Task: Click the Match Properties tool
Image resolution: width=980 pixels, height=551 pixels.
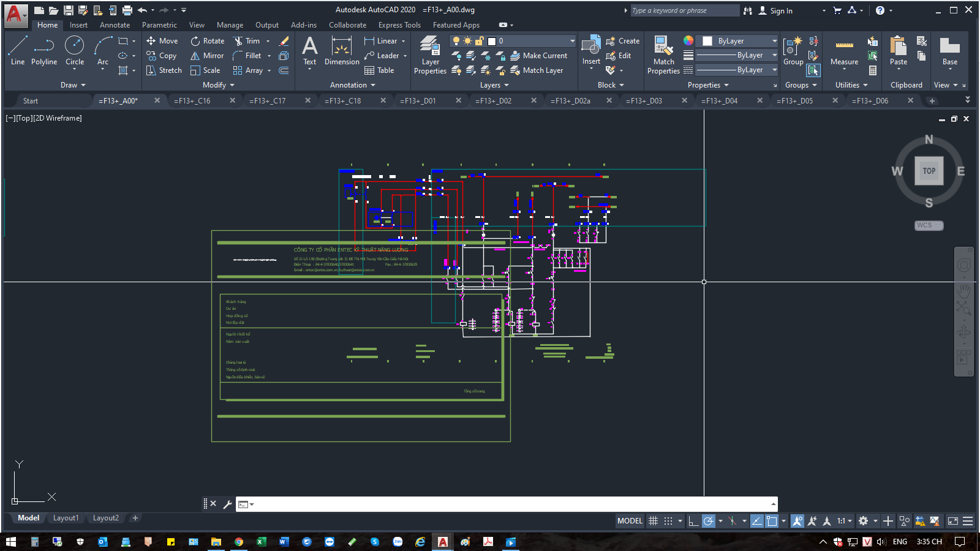Action: click(x=663, y=55)
